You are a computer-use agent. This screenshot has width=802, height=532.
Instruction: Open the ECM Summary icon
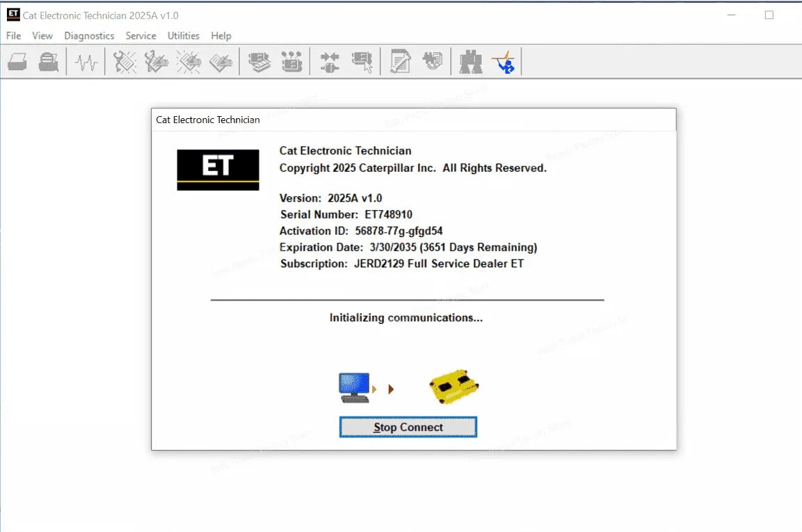(x=259, y=61)
